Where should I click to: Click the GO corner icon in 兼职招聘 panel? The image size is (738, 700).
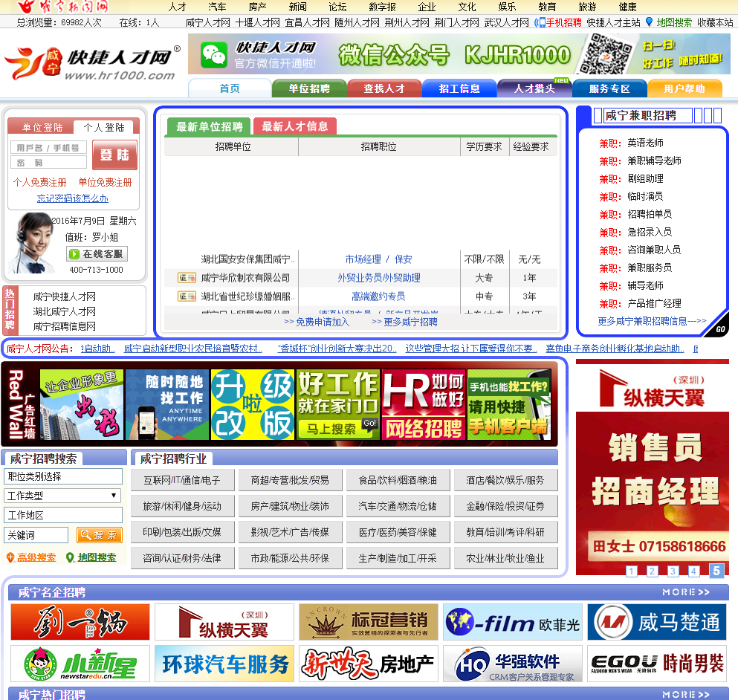(719, 328)
